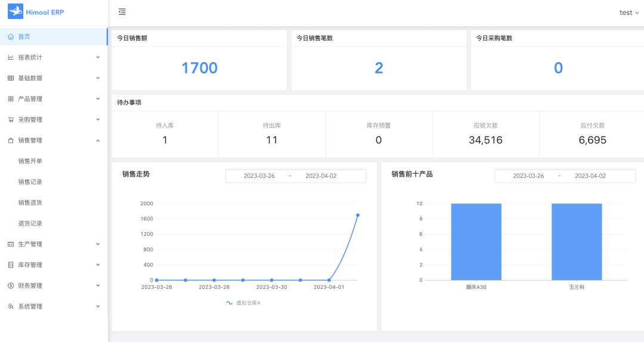Click the shopping cart icon beside 采购管理

coord(11,119)
